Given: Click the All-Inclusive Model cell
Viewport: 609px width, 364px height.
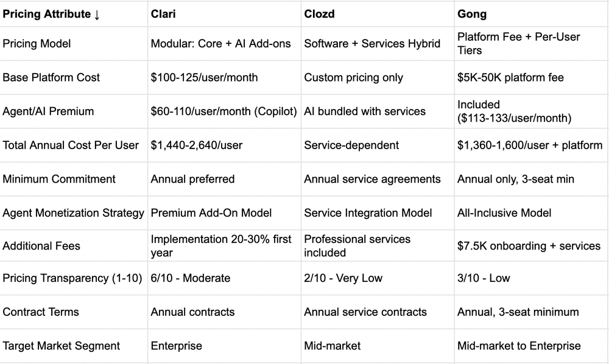Looking at the screenshot, I should [x=532, y=212].
